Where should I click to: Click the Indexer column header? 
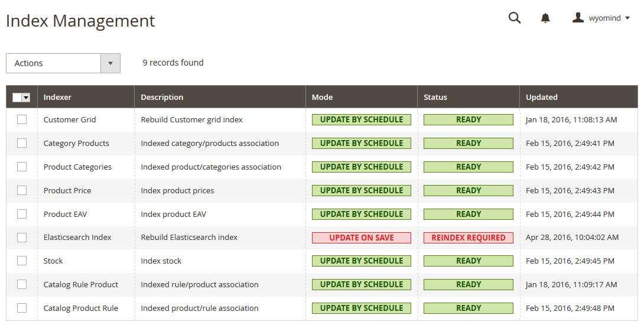(x=57, y=97)
